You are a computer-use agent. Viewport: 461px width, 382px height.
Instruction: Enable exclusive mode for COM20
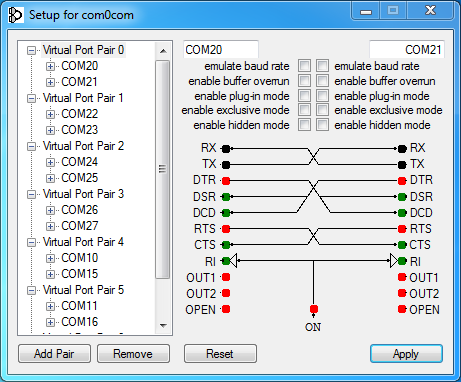tap(304, 110)
